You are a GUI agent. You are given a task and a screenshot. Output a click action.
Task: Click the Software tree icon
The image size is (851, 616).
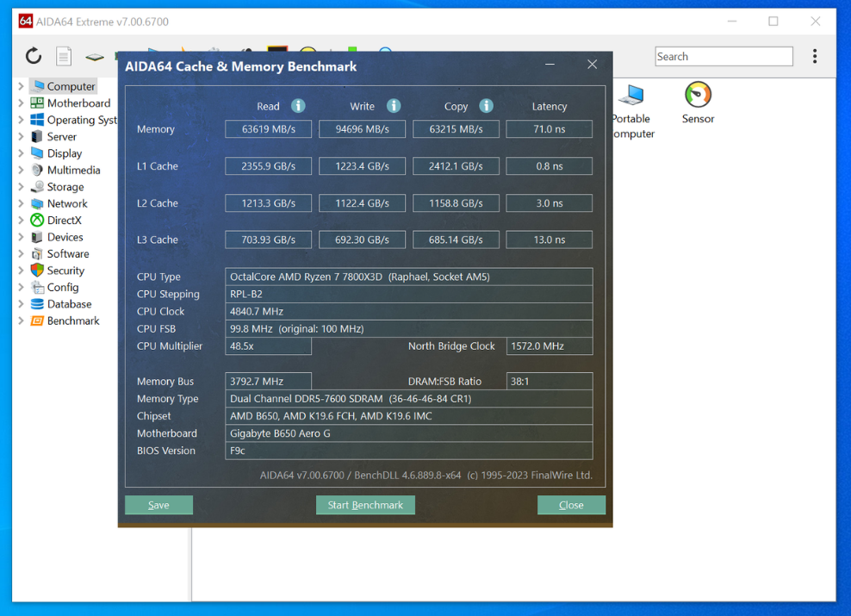37,253
